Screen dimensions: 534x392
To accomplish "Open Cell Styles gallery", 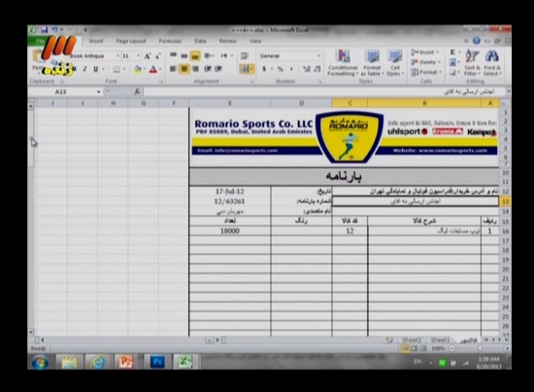I will coord(395,63).
